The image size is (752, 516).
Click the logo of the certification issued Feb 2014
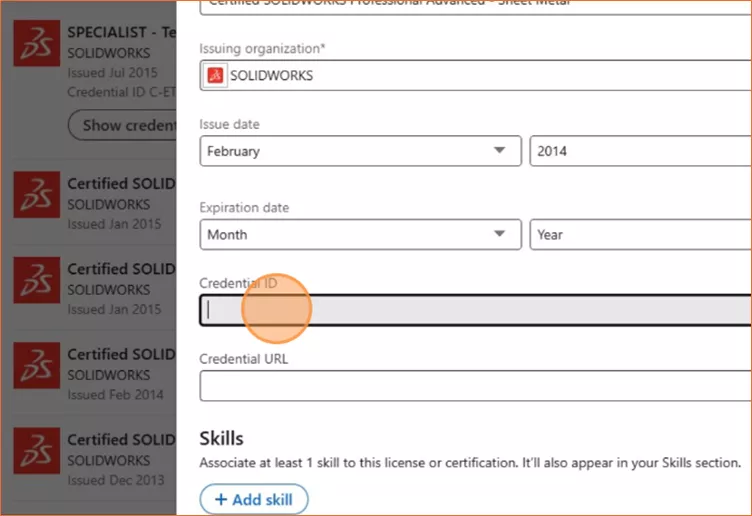37,365
